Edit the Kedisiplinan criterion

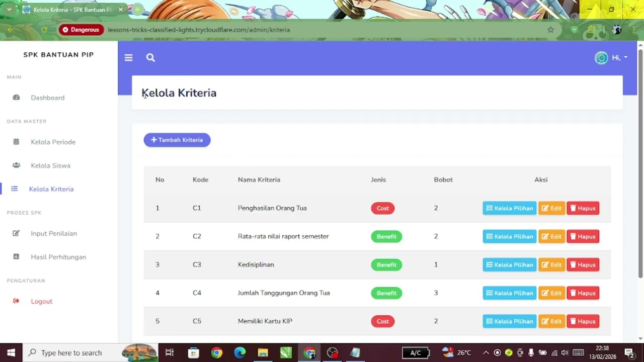[x=552, y=264]
